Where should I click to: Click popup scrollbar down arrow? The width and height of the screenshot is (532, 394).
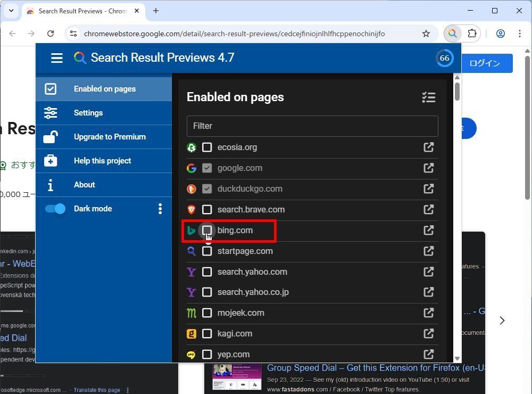click(457, 359)
